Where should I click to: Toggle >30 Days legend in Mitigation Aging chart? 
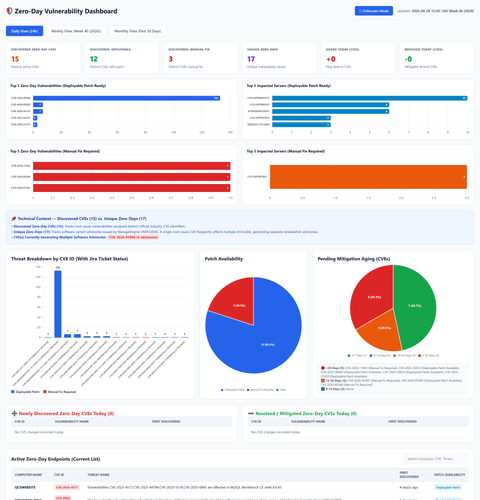point(428,355)
